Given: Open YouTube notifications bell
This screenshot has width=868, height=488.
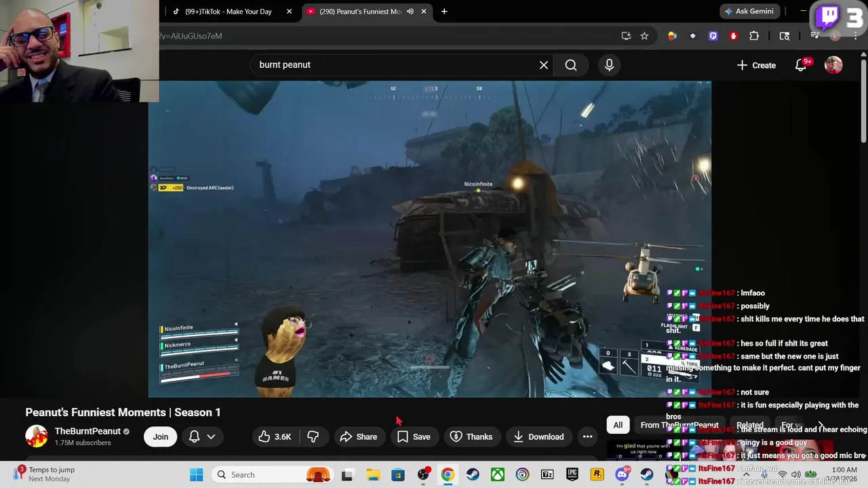Looking at the screenshot, I should pyautogui.click(x=802, y=65).
